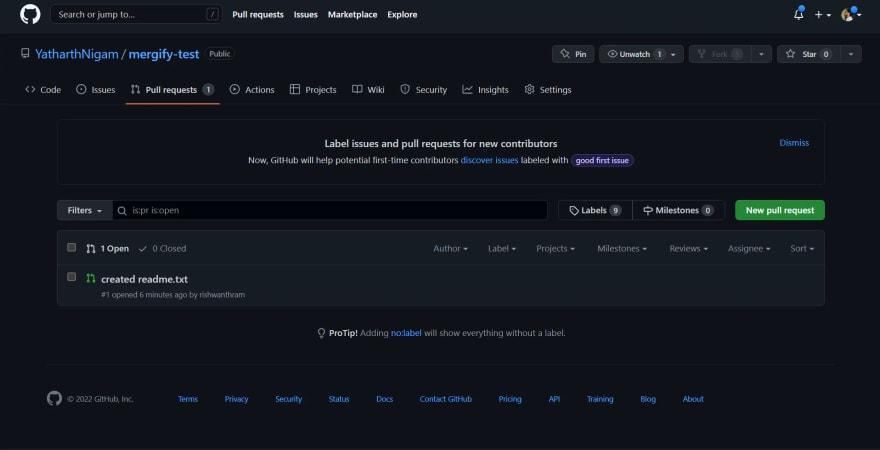Open the Code tab
This screenshot has height=450, width=880.
coord(43,90)
